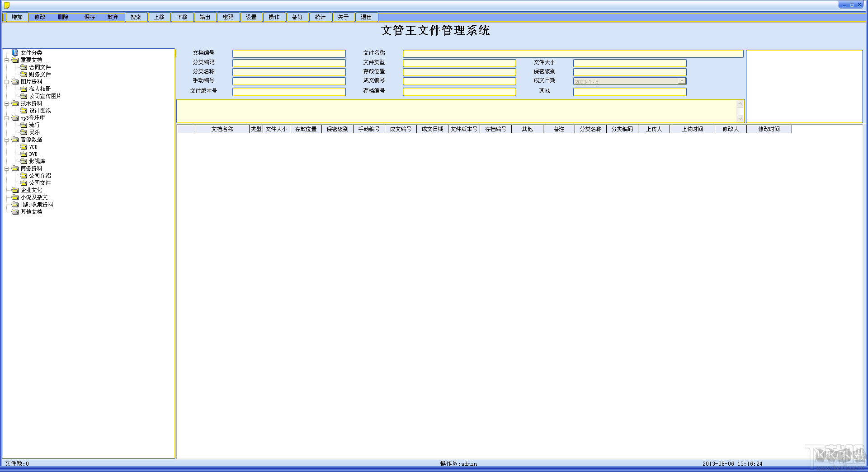This screenshot has width=868, height=472.
Task: Click the 企业文化 folder icon
Action: 15,190
